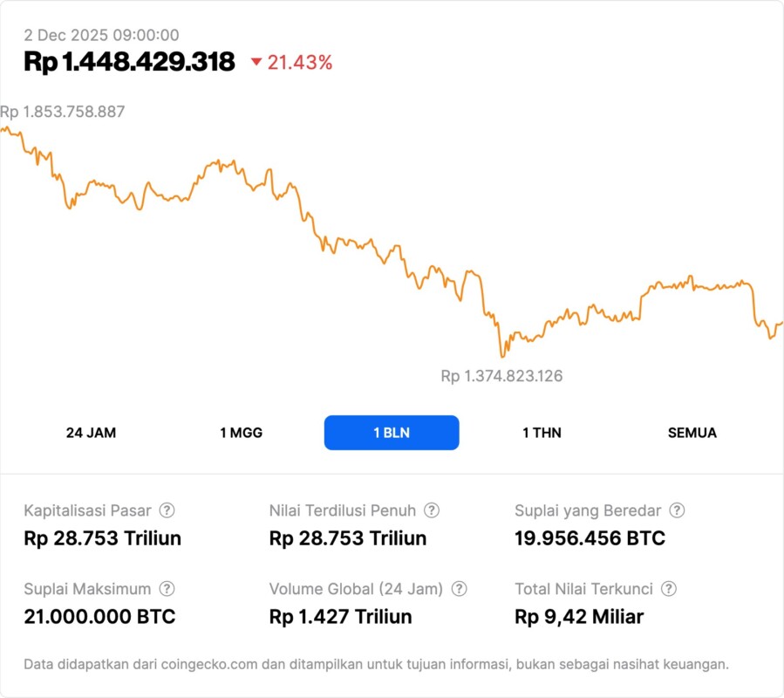Click the coingecko.com disclaimer text
Screen dimensions: 784x698
375,664
